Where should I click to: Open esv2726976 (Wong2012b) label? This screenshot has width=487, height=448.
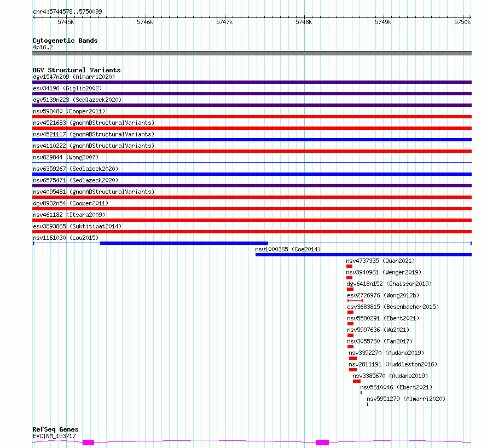383,295
